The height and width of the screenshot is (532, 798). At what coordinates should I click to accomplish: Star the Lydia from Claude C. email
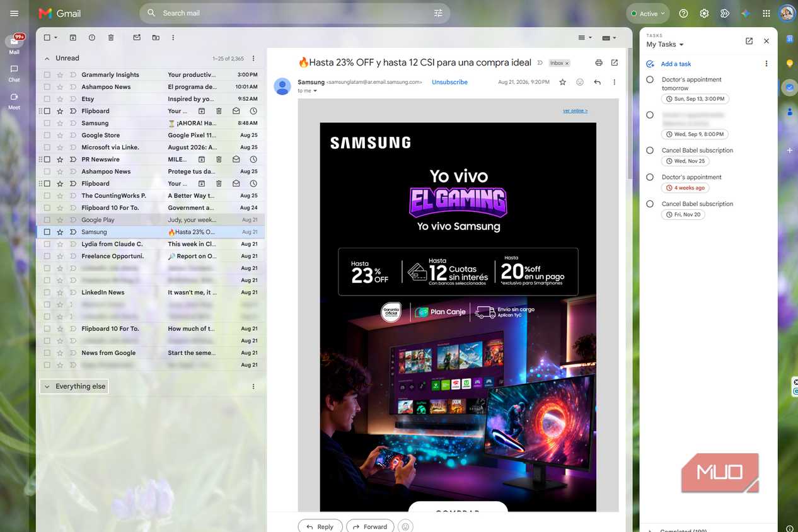click(x=60, y=244)
